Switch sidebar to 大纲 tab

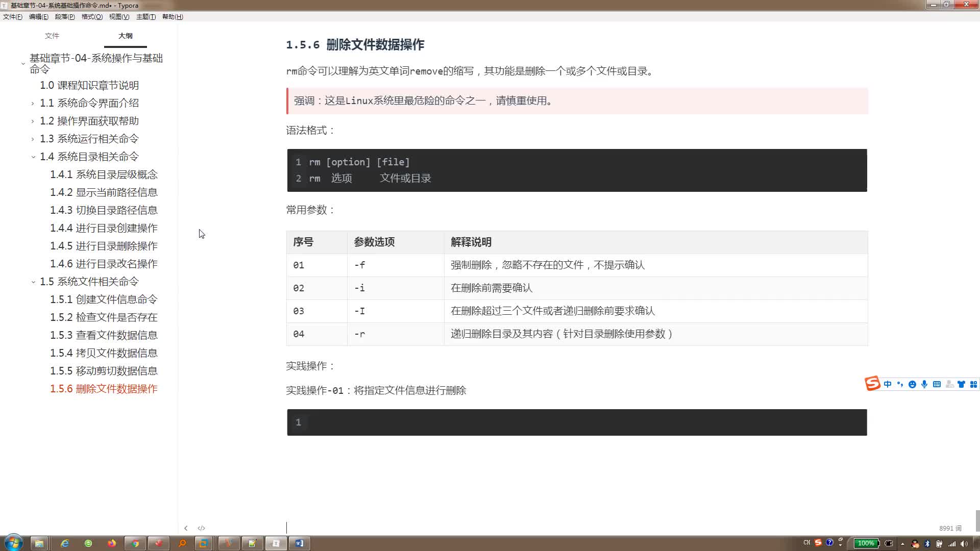(126, 36)
